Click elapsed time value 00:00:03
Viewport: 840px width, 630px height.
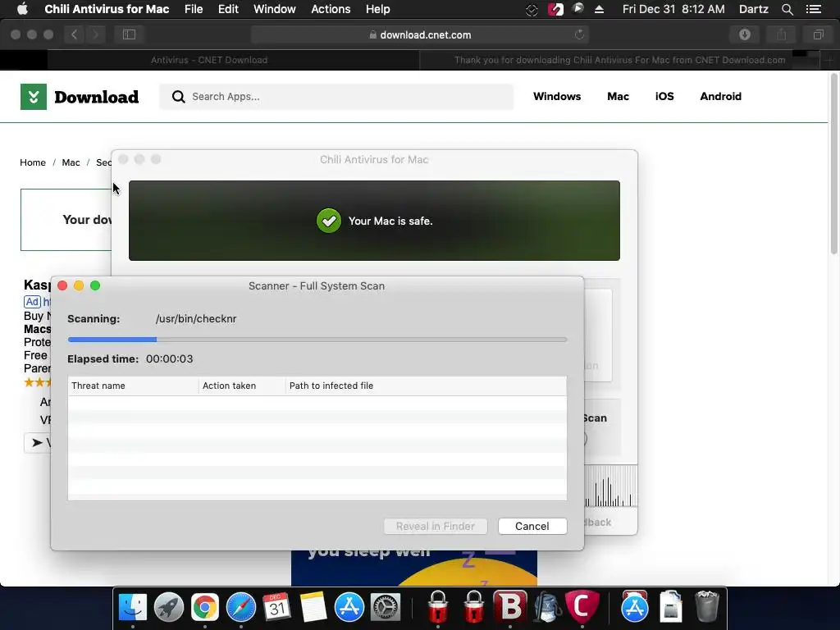pyautogui.click(x=169, y=359)
